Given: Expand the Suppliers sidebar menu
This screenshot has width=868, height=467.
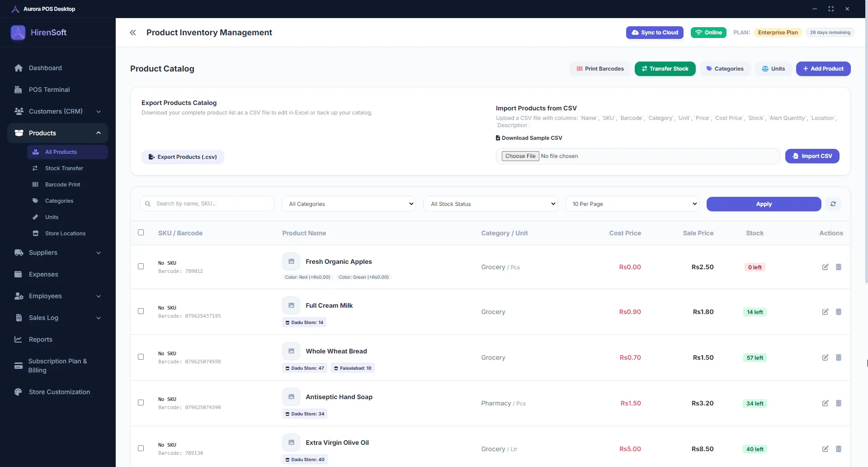Looking at the screenshot, I should click(58, 253).
